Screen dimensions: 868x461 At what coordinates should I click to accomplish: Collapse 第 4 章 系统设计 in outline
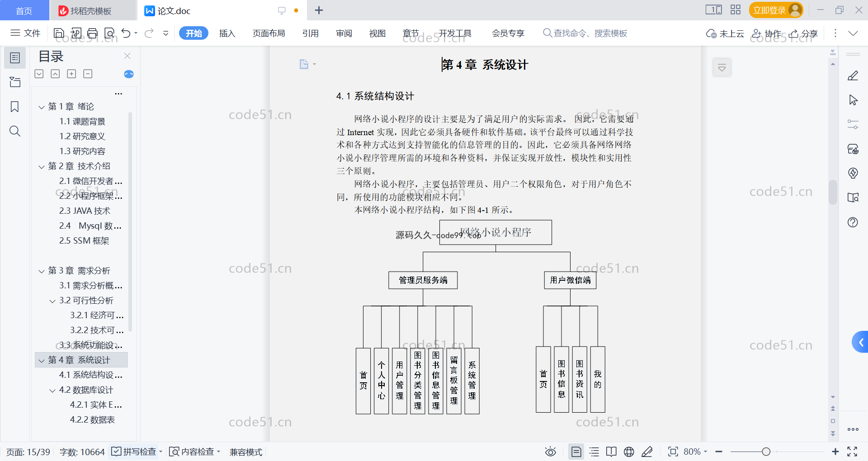coord(42,361)
